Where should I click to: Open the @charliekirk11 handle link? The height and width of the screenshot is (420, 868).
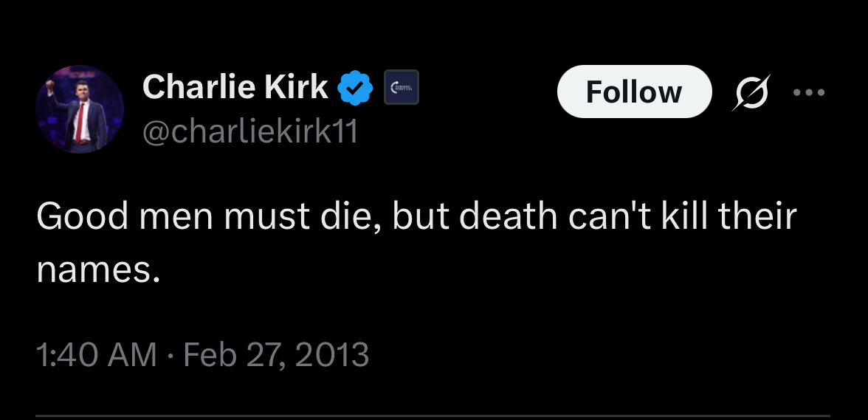click(x=249, y=131)
